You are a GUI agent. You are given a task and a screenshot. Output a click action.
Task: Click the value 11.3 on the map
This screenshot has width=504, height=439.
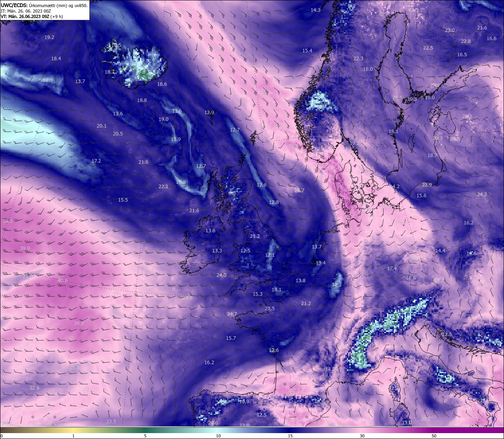[x=48, y=80]
